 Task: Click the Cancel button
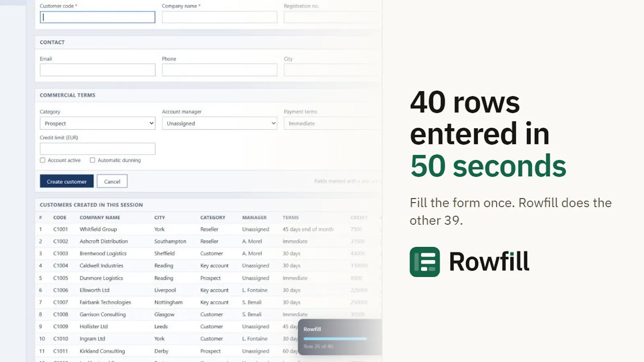click(x=112, y=181)
